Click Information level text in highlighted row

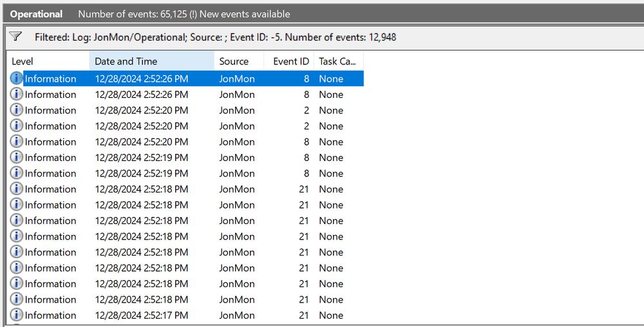(x=50, y=79)
